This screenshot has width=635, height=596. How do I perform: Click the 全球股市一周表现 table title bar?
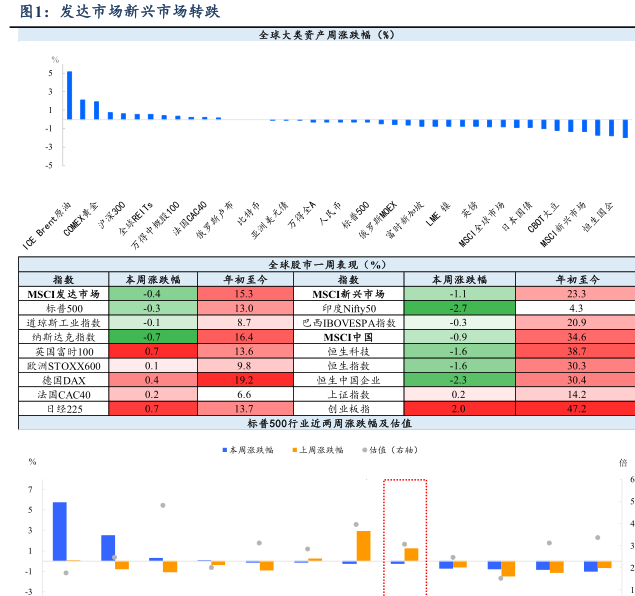(326, 265)
